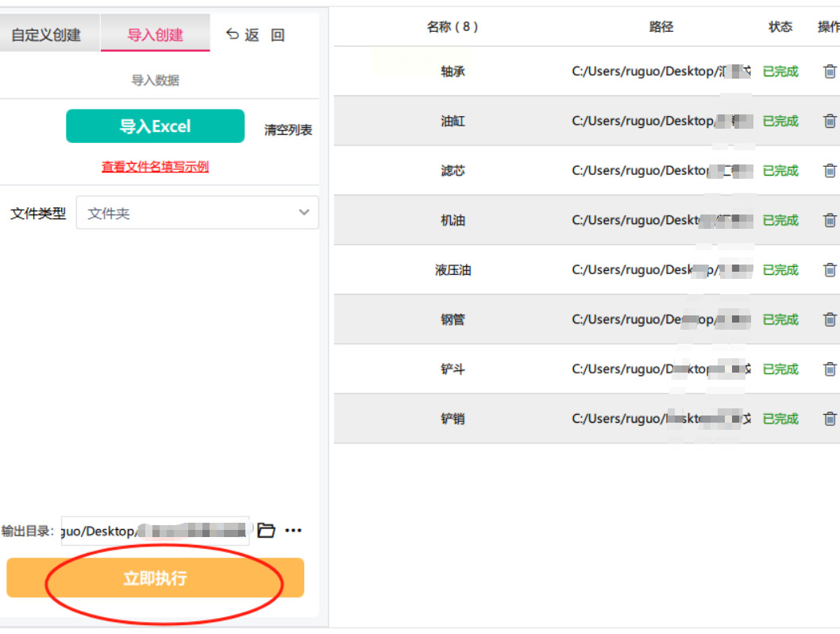
Task: Delete the 液压油 row with trash icon
Action: (830, 269)
